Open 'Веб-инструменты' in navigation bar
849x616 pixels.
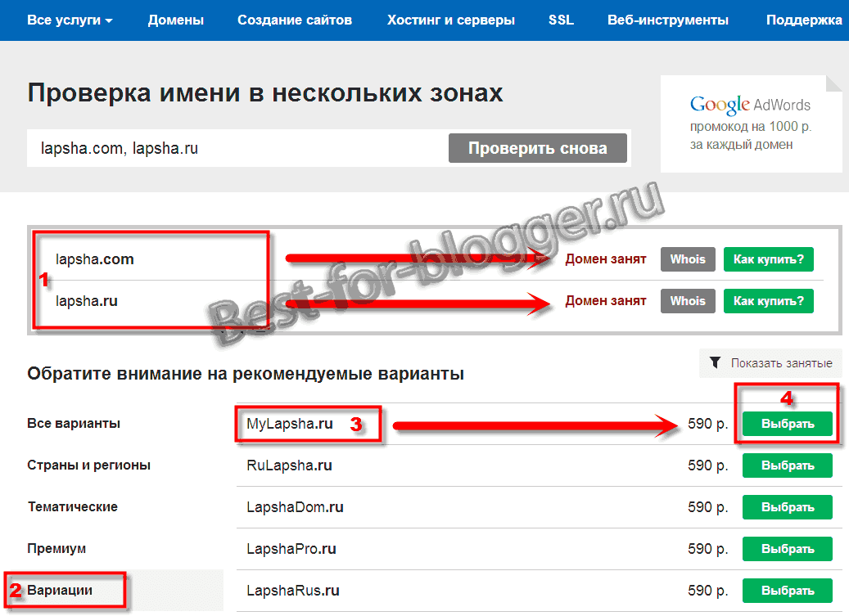668,20
